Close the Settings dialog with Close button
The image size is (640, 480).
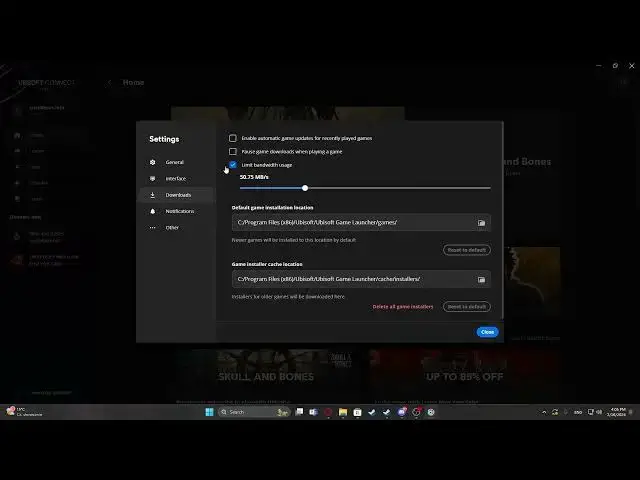point(487,332)
